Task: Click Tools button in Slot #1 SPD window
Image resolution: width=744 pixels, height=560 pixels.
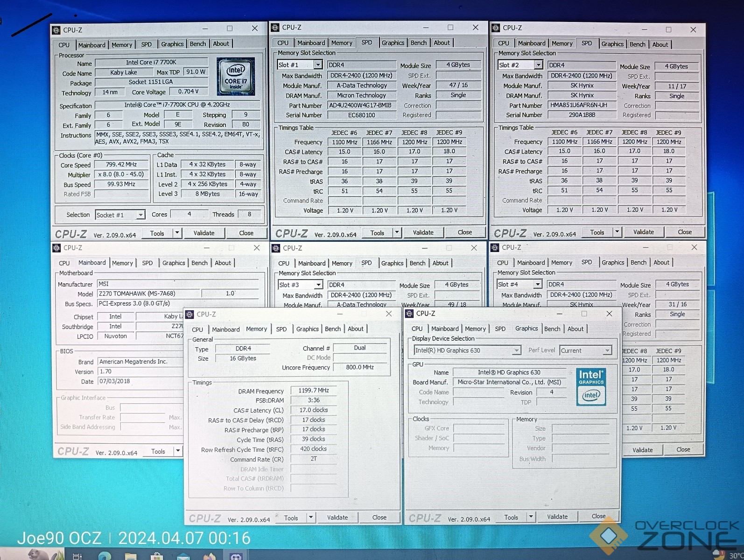Action: click(x=377, y=232)
